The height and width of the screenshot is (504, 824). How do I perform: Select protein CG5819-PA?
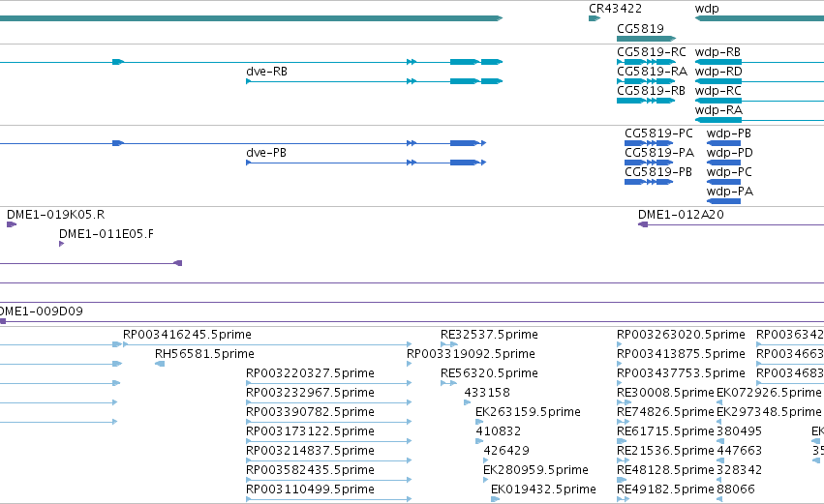tap(659, 153)
